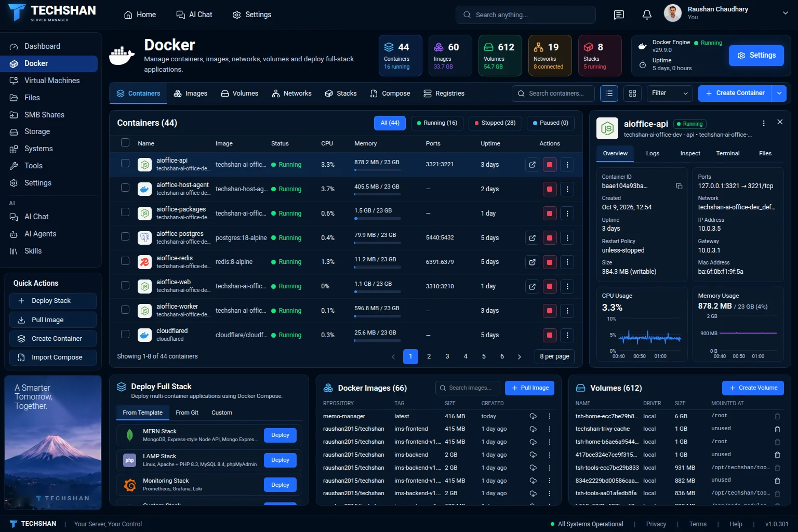The image size is (798, 532).
Task: Open aioffice-postgres in external link
Action: [x=533, y=238]
